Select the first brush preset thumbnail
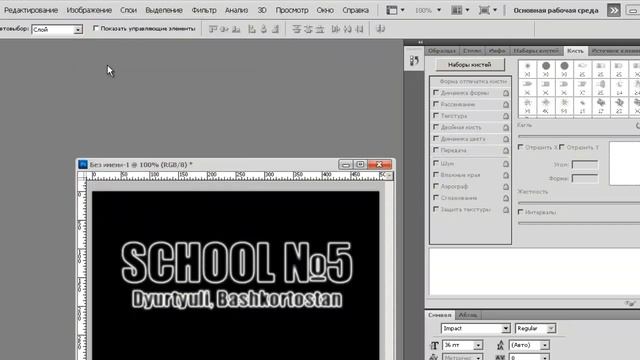This screenshot has width=640, height=360. tap(527, 69)
